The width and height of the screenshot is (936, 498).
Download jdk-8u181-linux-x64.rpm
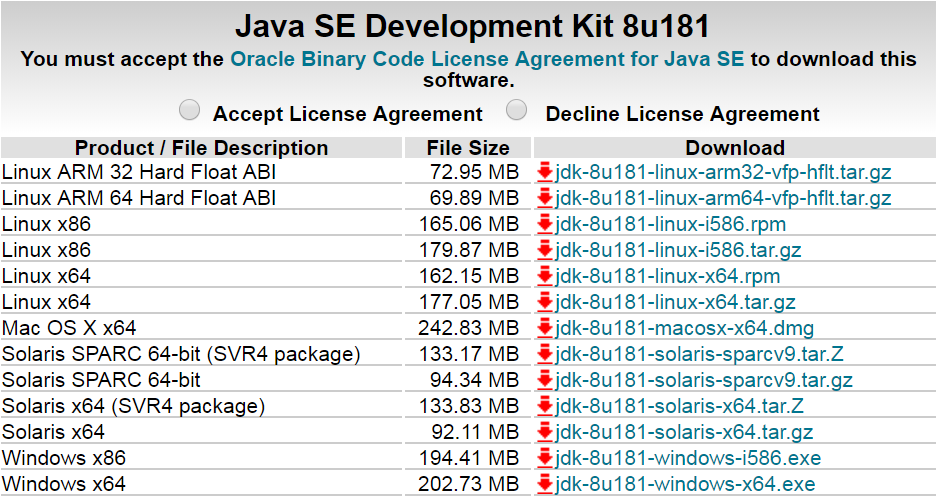point(667,276)
